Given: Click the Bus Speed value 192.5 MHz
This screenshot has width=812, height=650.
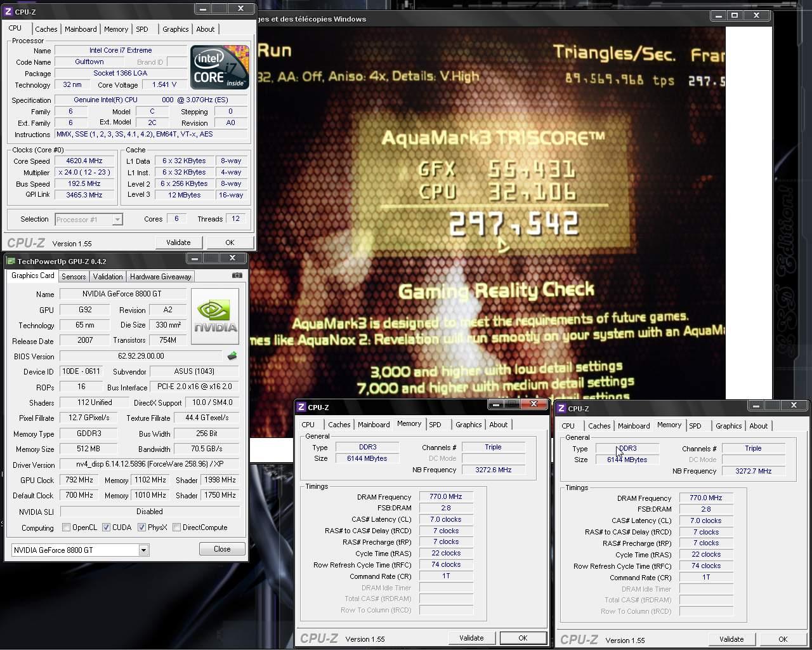Looking at the screenshot, I should pyautogui.click(x=84, y=184).
